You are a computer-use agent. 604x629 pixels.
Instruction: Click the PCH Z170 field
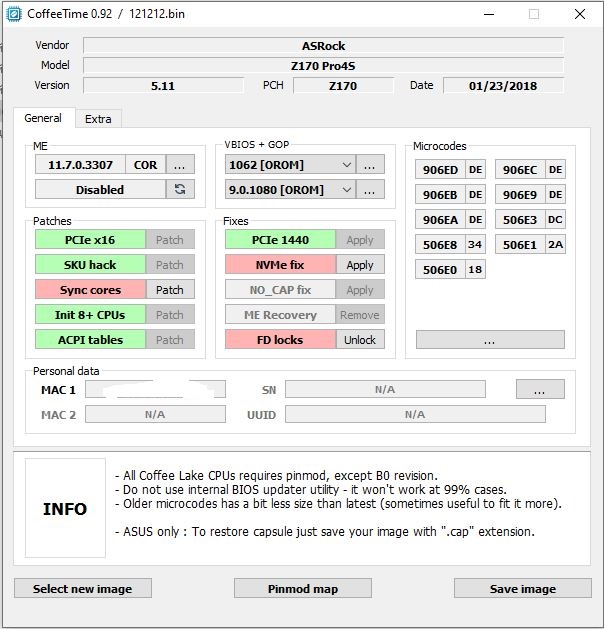coord(343,85)
